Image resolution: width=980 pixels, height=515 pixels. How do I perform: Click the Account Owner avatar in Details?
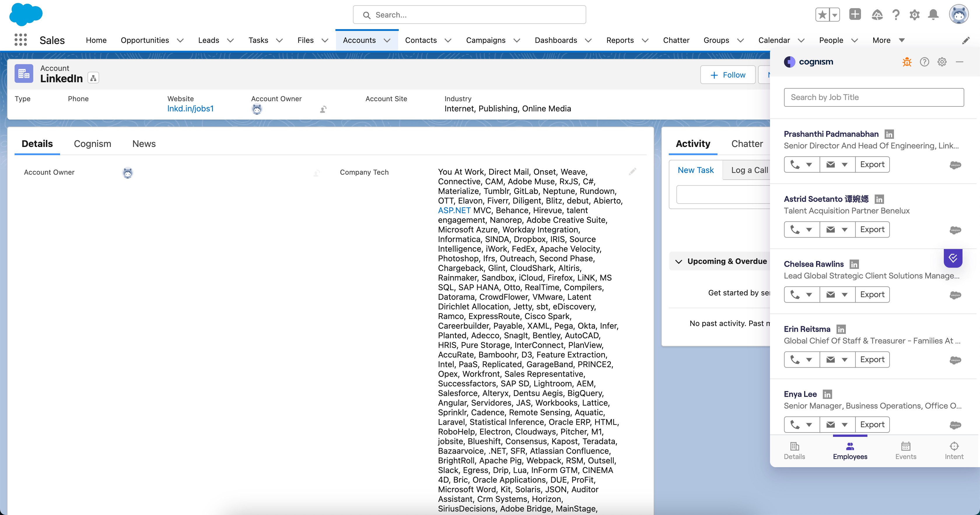(x=127, y=173)
